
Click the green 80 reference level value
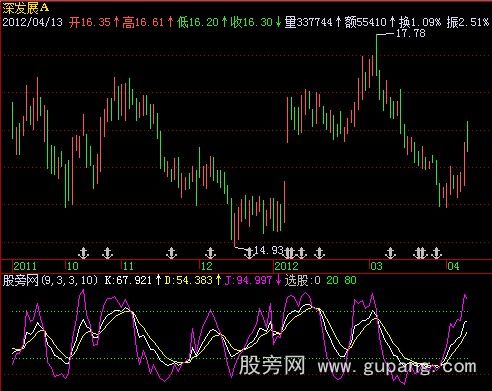coord(350,280)
